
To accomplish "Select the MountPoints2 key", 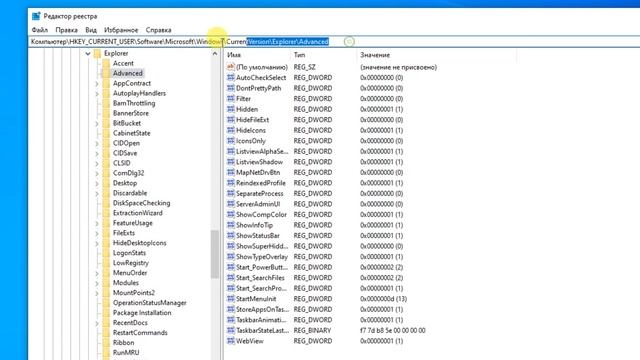I will (x=134, y=293).
